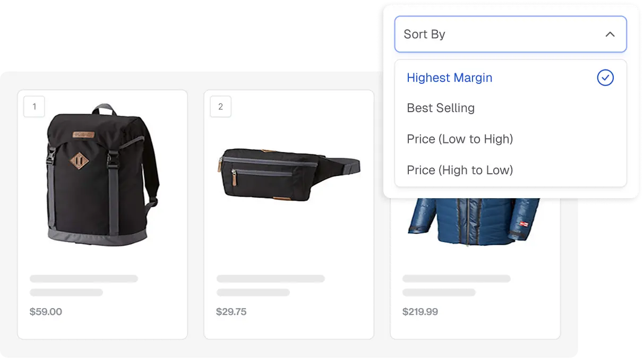
Task: Select Price (Low to High) sorting
Action: click(460, 139)
